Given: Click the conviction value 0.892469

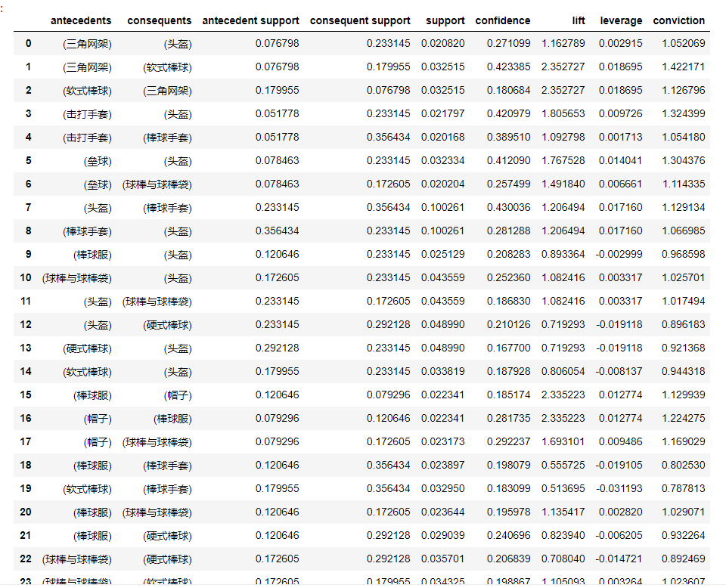Looking at the screenshot, I should (684, 559).
